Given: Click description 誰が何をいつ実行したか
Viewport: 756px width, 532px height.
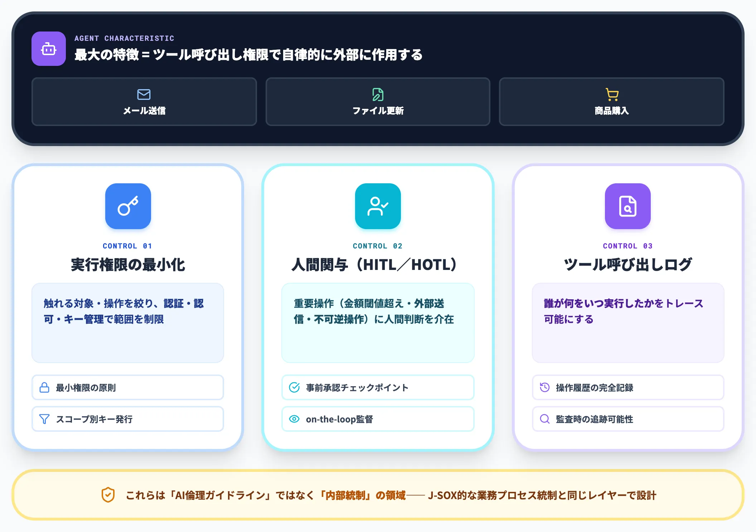Looking at the screenshot, I should click(x=624, y=311).
